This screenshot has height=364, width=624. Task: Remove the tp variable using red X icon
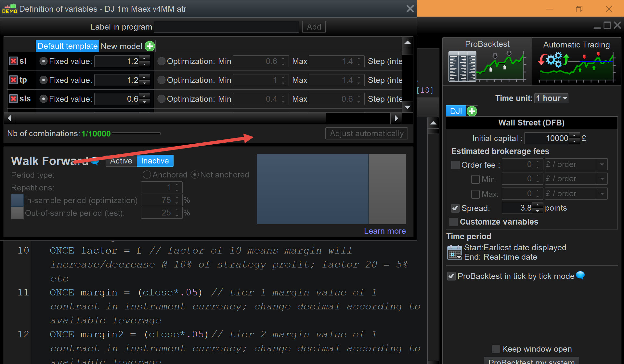[x=13, y=80]
